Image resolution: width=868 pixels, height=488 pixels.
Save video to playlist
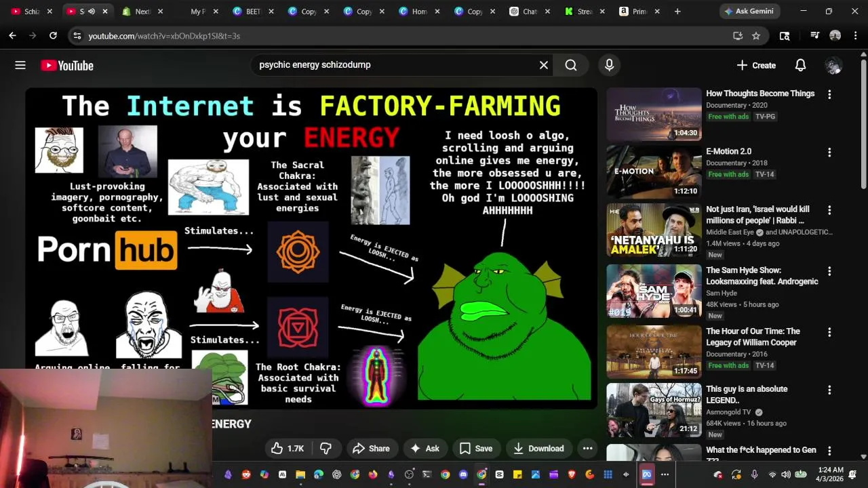click(475, 449)
